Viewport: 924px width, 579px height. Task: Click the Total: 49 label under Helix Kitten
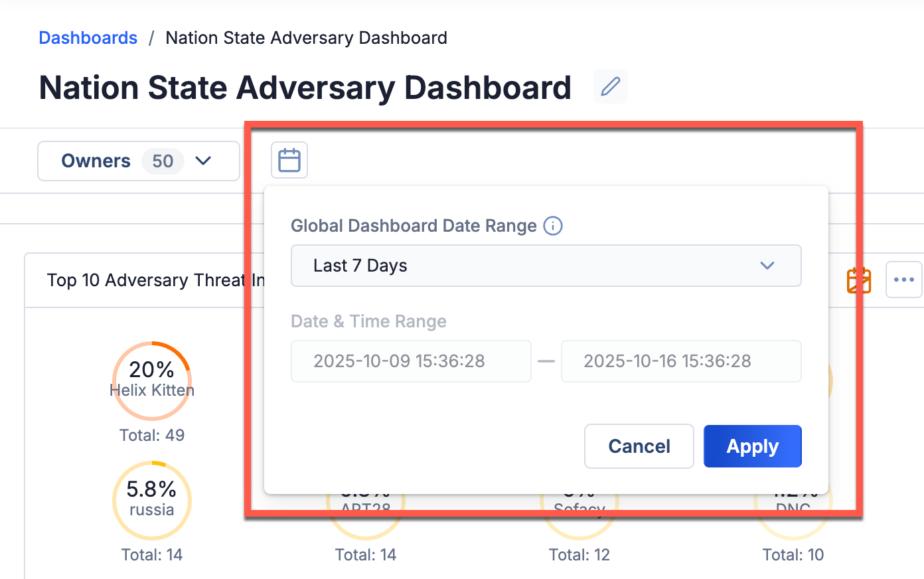(151, 435)
